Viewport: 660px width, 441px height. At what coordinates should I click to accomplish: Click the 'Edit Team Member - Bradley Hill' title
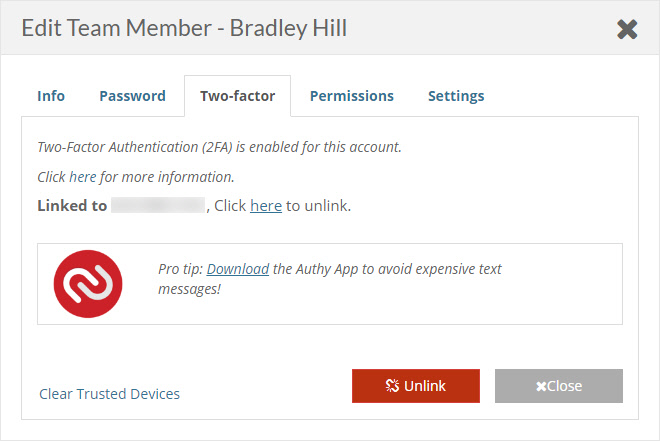point(185,28)
